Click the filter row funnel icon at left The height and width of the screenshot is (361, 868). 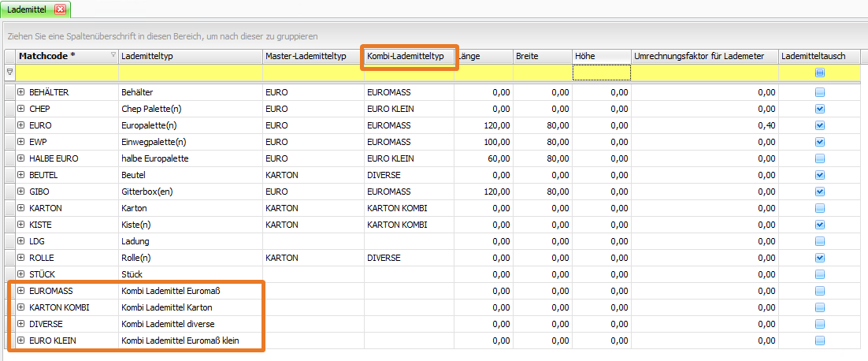tap(9, 73)
